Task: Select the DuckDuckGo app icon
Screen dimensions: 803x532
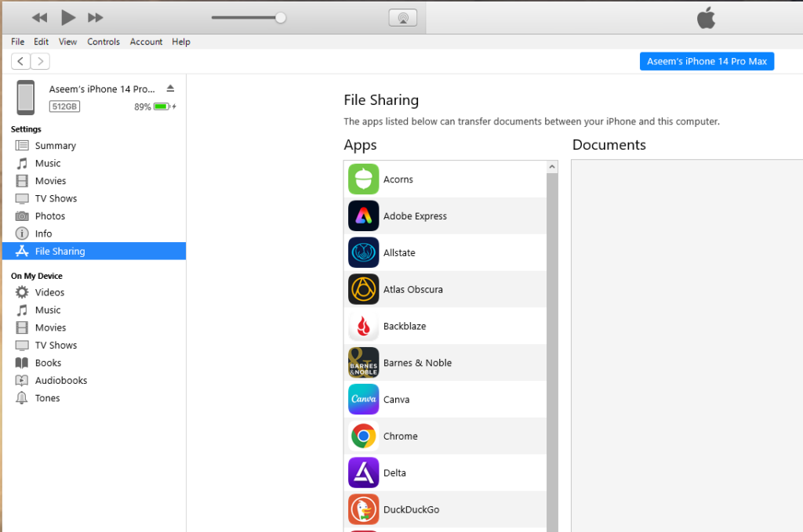Action: (x=364, y=509)
